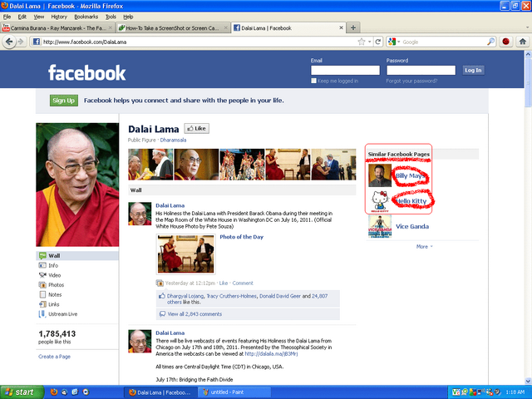Open Photo of the Day link
Image resolution: width=532 pixels, height=399 pixels.
tap(242, 237)
